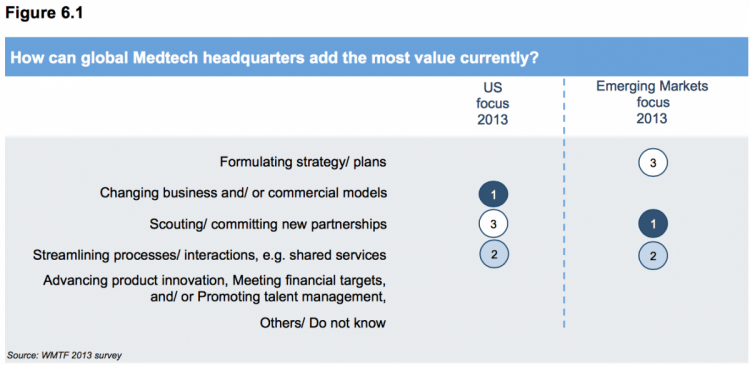Click the light blue rank 2 circle under Emerging Markets
The width and height of the screenshot is (750, 365).
click(x=653, y=255)
